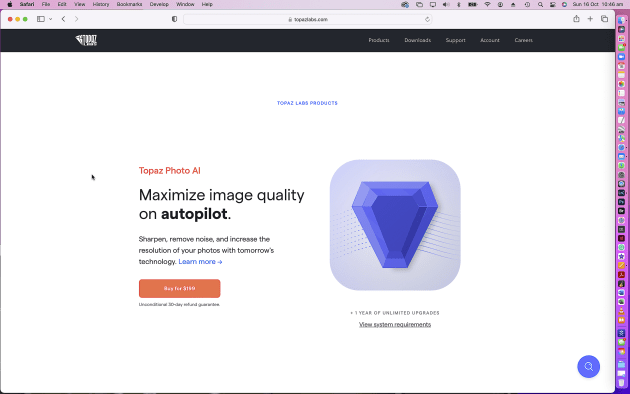Click the eject icon in menu bar
Screen dimensions: 630x394
pos(513,4)
